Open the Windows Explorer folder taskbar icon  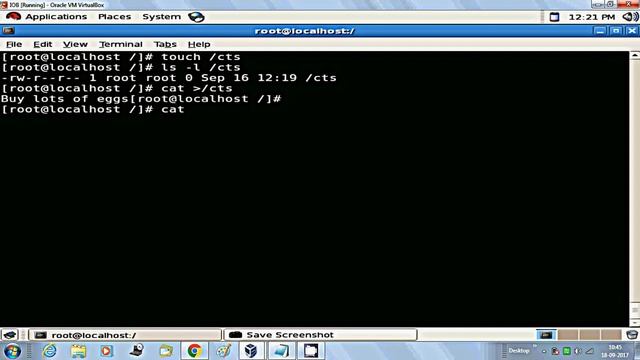pos(78,351)
